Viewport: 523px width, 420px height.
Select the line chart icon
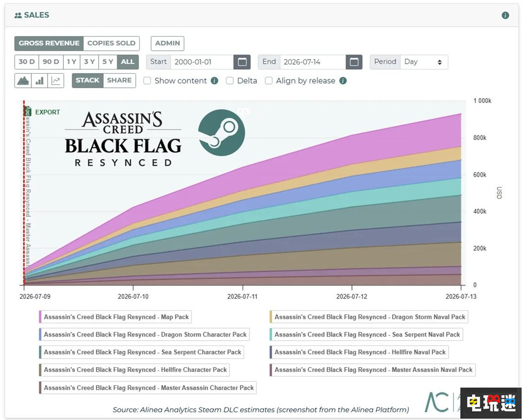(x=56, y=81)
